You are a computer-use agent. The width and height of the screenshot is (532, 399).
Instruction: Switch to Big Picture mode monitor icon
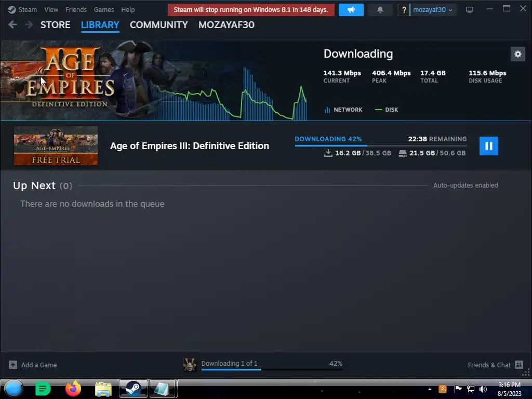[x=469, y=10]
